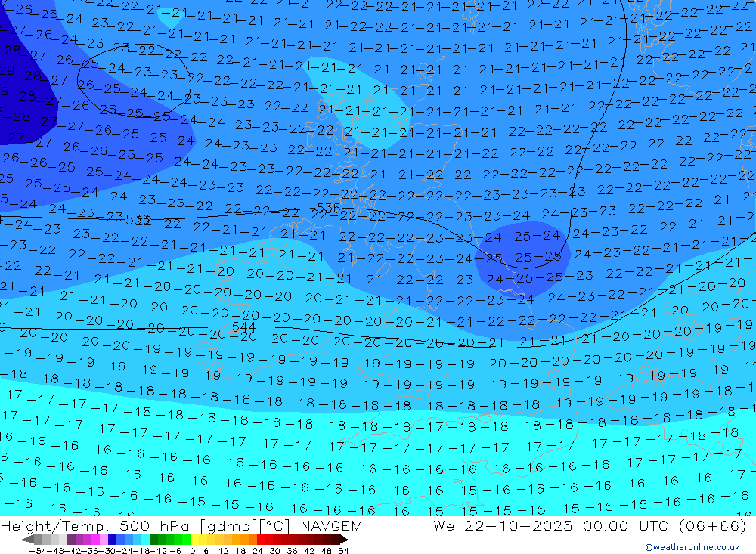The width and height of the screenshot is (756, 554).
Task: Click the UTC label in the header
Action: (x=654, y=526)
